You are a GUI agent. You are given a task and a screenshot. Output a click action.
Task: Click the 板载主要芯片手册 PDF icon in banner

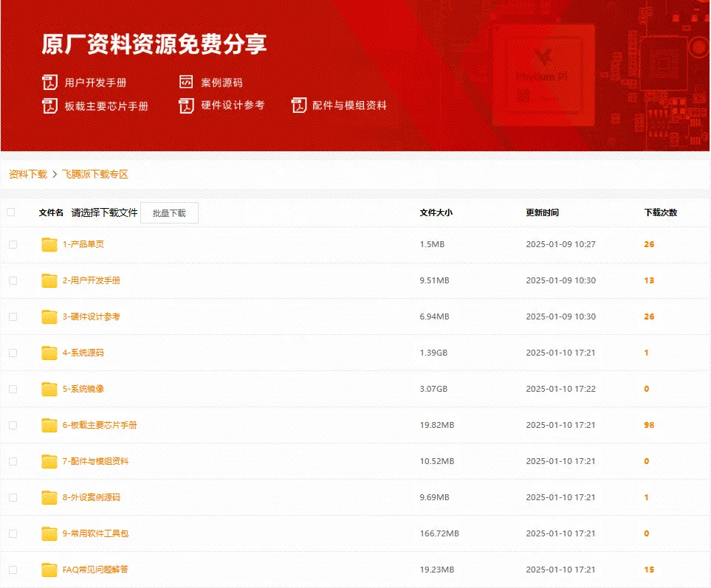tap(49, 106)
